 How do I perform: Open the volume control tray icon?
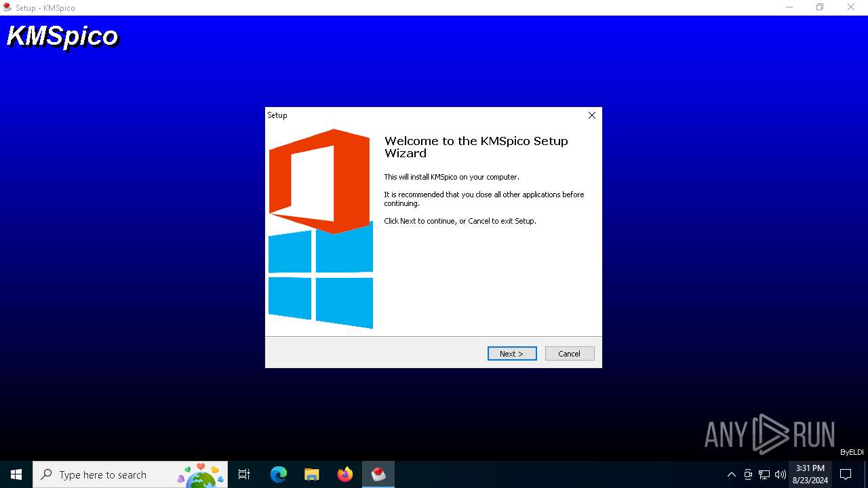pos(781,474)
